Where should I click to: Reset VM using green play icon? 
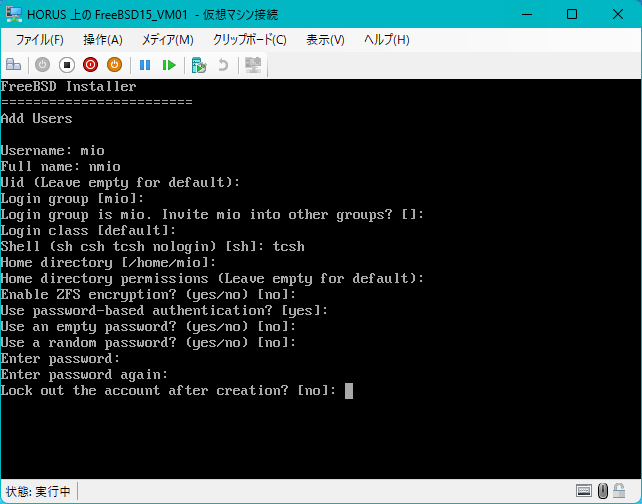[169, 65]
